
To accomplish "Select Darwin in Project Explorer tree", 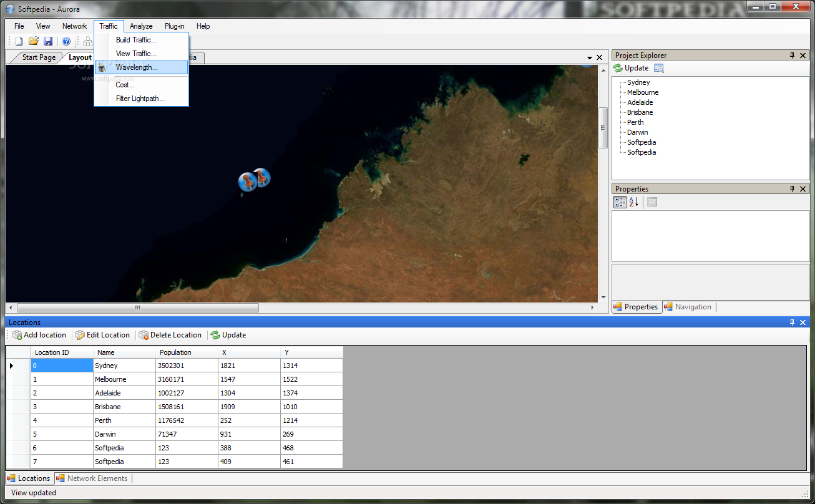I will pos(638,132).
